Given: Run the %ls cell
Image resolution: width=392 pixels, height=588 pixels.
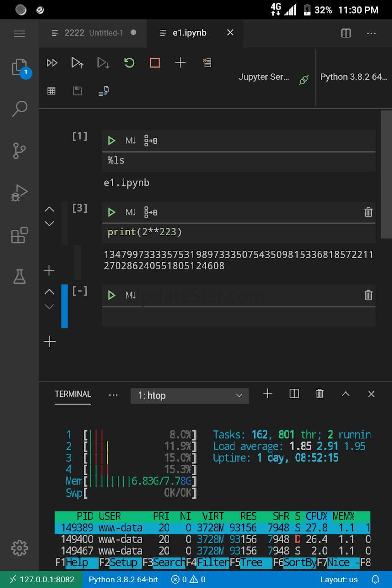Looking at the screenshot, I should pos(112,141).
